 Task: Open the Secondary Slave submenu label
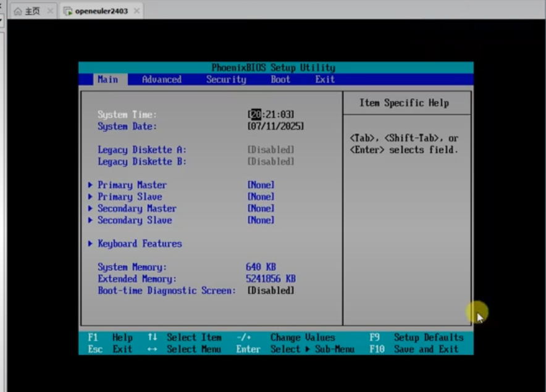(135, 220)
